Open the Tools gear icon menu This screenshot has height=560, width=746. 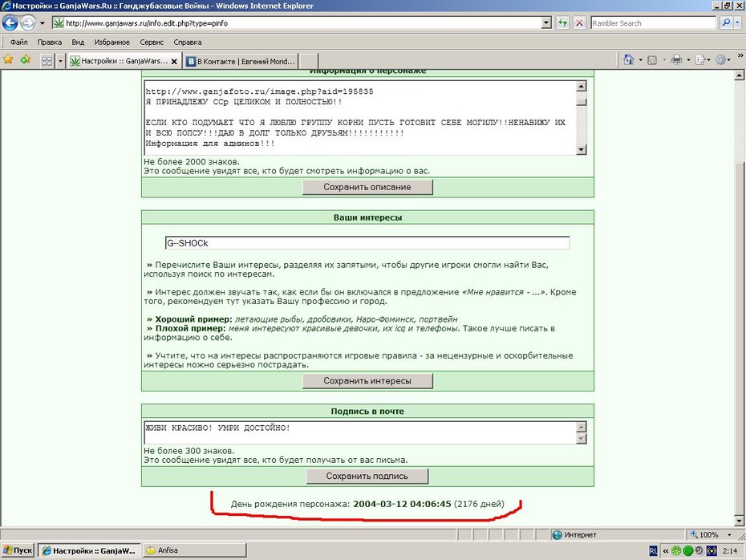721,59
